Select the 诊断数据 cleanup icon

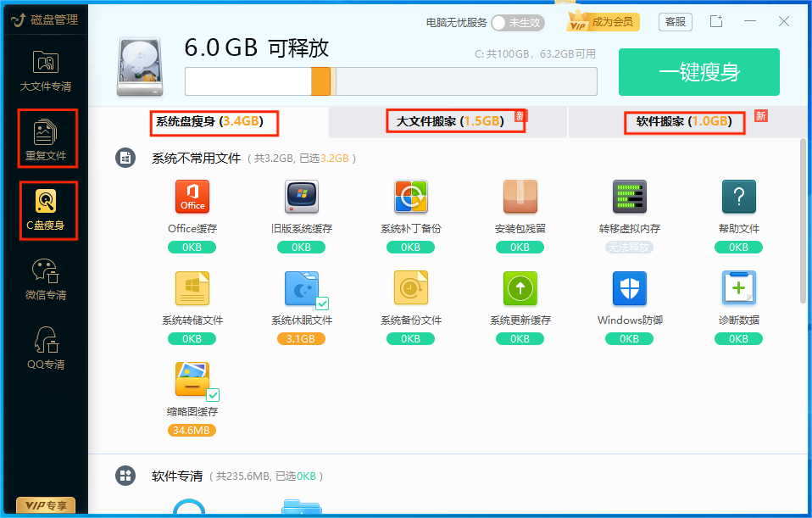pyautogui.click(x=738, y=288)
